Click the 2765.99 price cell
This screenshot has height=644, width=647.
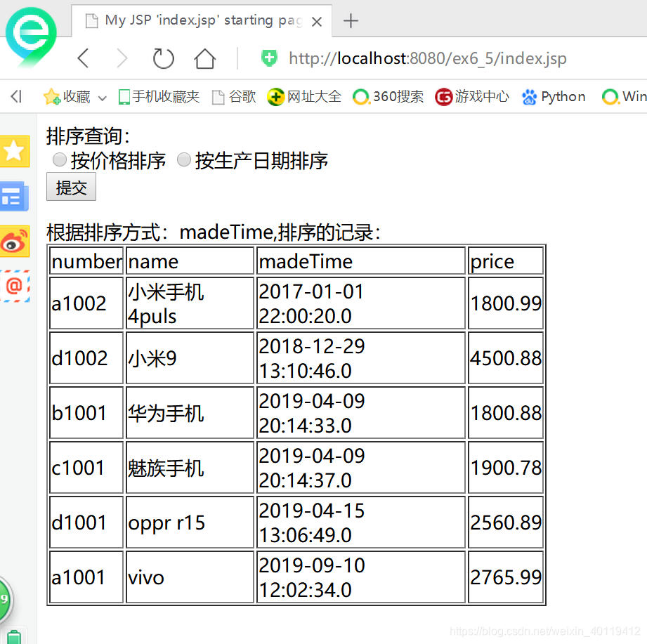point(506,577)
